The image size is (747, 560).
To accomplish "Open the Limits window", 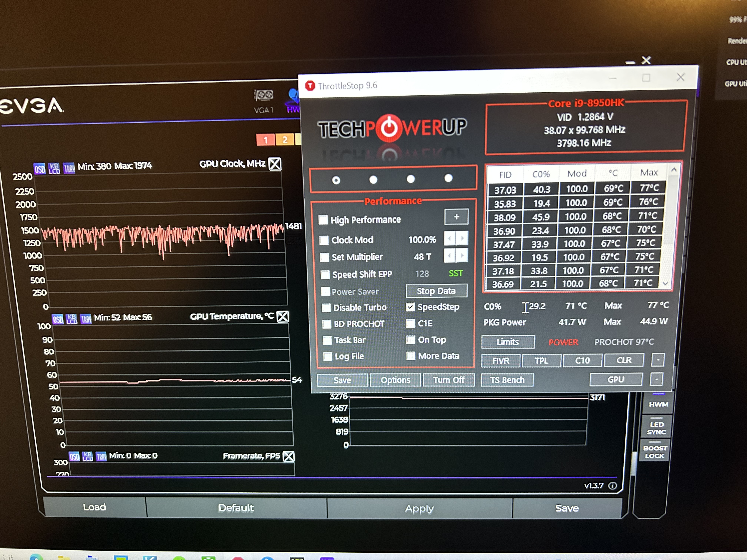I will click(x=508, y=342).
